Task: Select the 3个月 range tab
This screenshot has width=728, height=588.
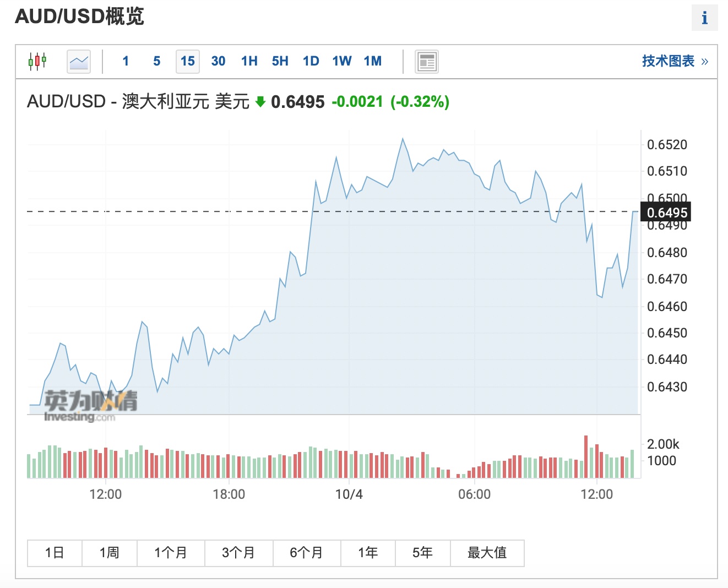Action: point(238,553)
